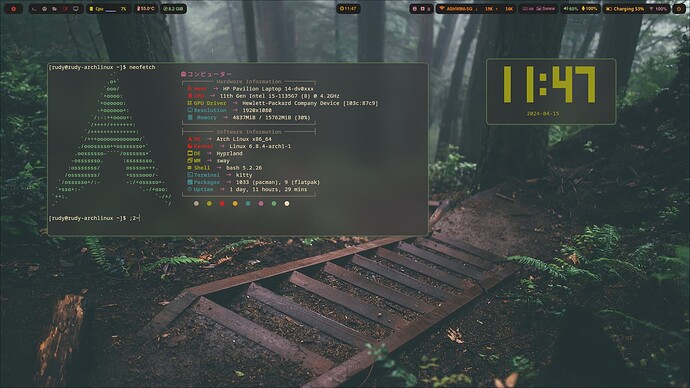Click the power icon at bar's right end
Screen dimensions: 690x388
tap(679, 9)
